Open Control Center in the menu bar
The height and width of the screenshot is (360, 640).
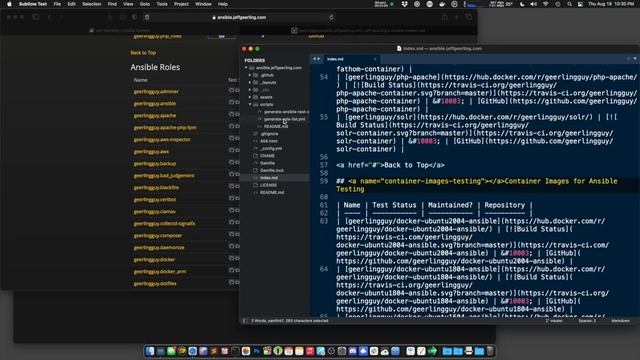pyautogui.click(x=580, y=4)
